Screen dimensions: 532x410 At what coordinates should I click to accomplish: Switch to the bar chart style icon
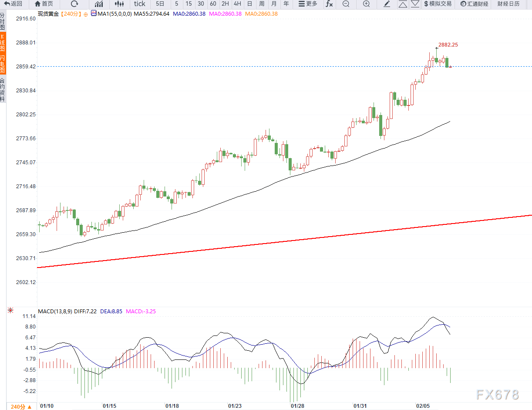(99, 4)
